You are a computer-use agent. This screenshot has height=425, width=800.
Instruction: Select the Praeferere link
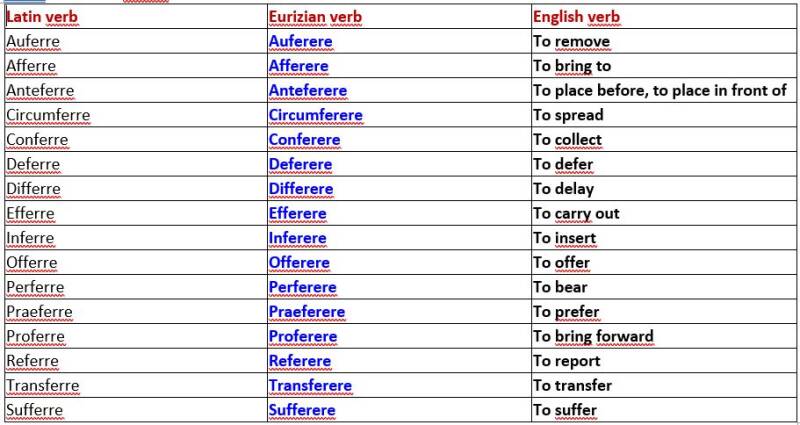pos(306,311)
